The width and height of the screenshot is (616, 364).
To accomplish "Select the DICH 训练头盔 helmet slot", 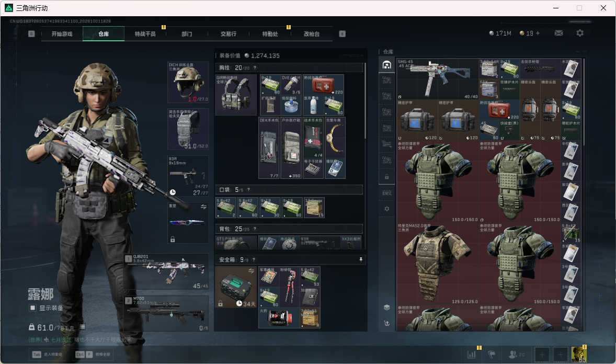I will (188, 82).
